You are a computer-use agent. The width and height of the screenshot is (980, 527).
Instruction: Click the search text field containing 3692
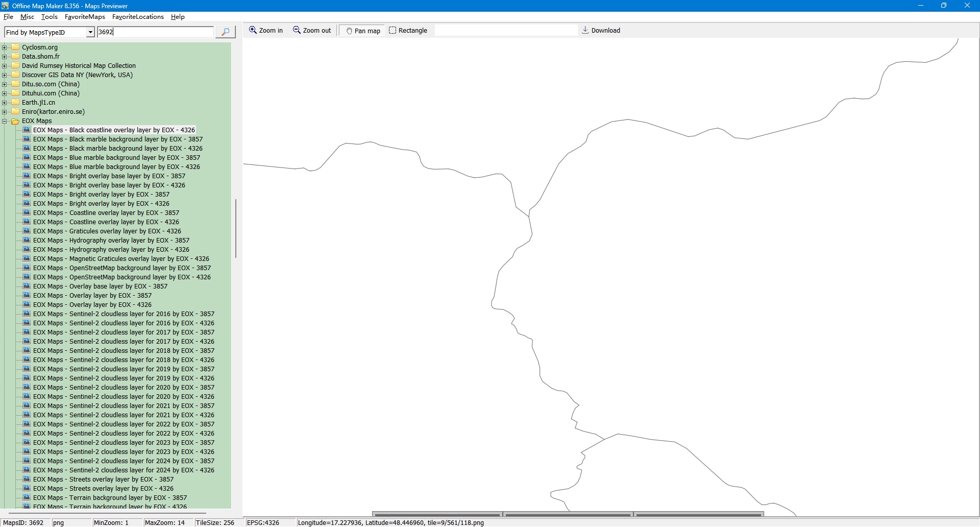tap(155, 32)
